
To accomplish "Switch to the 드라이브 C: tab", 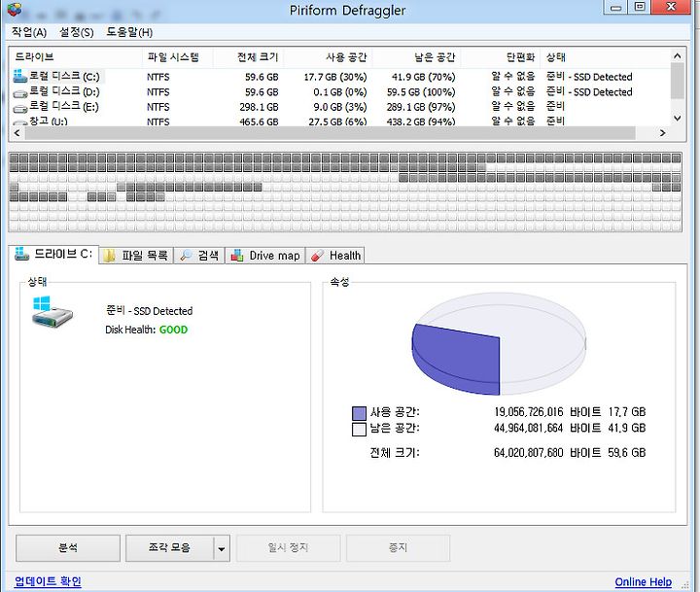I will click(x=54, y=254).
